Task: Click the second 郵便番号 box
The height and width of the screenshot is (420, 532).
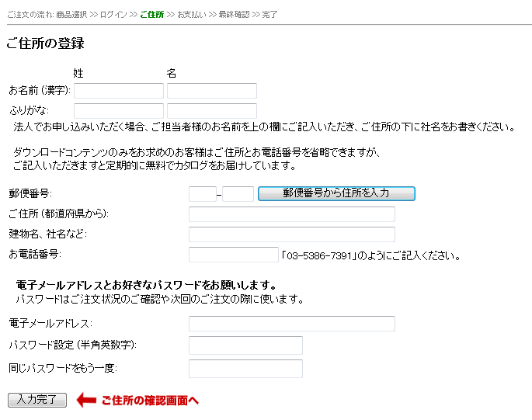Action: pyautogui.click(x=238, y=194)
